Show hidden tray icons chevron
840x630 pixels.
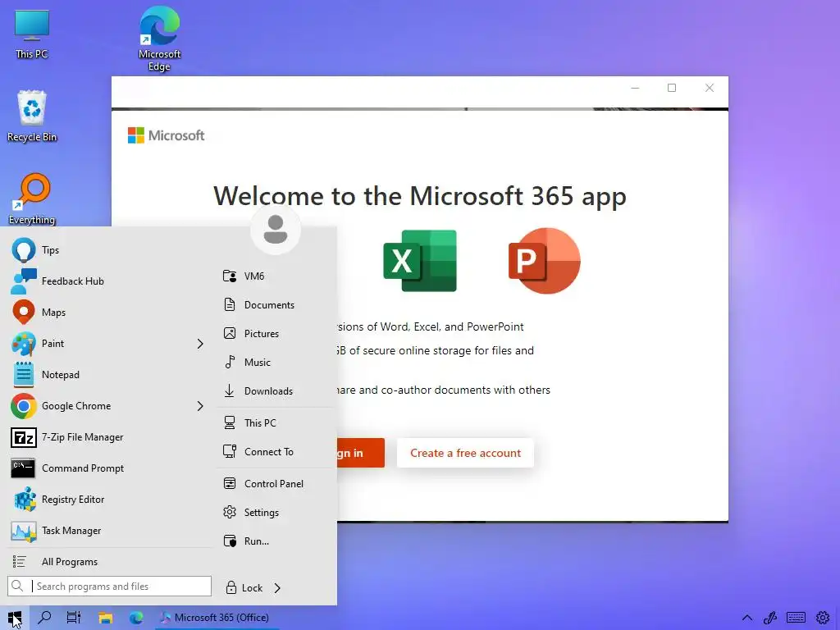tap(746, 618)
